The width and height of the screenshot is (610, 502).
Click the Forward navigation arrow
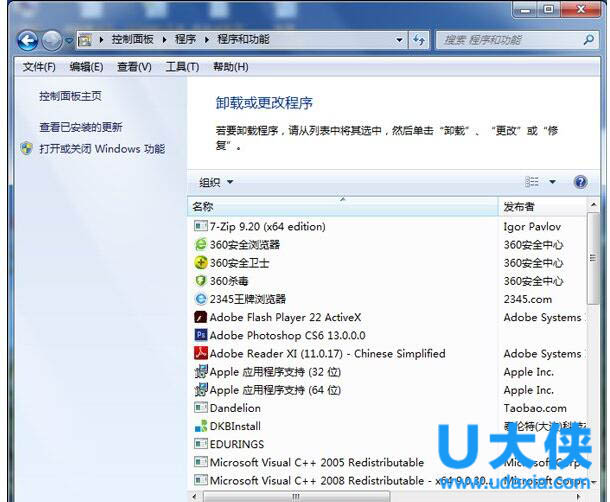pos(51,40)
